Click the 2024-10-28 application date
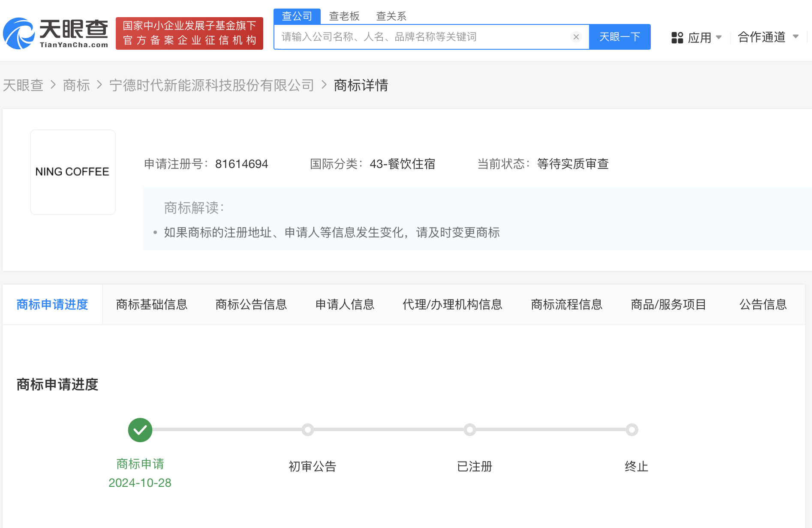This screenshot has height=528, width=812. pos(140,483)
